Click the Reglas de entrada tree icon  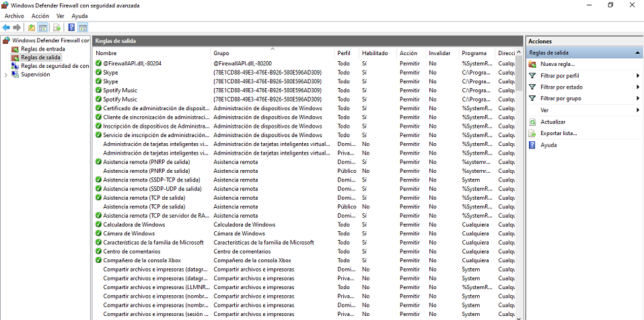coord(15,49)
